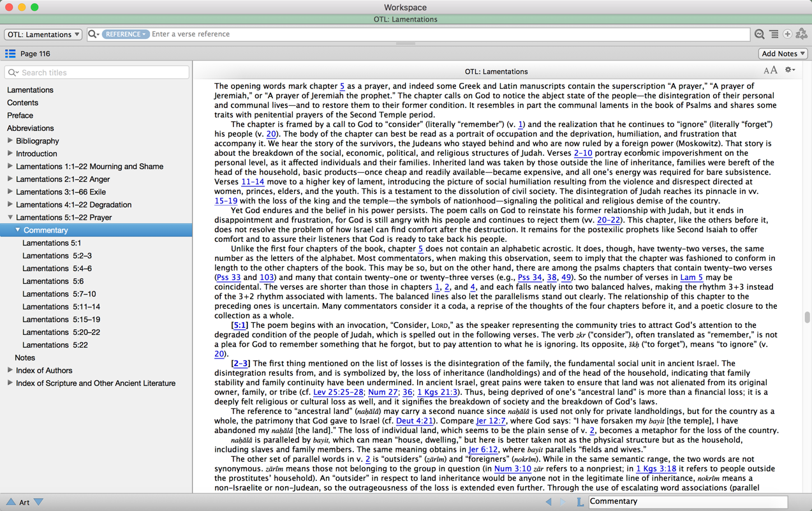Select Lamentations 5:7–10 in the sidebar
The image size is (812, 511).
point(59,294)
